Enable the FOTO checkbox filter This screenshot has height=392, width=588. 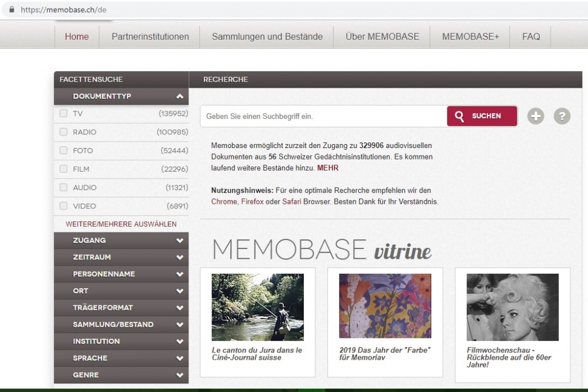click(x=63, y=150)
